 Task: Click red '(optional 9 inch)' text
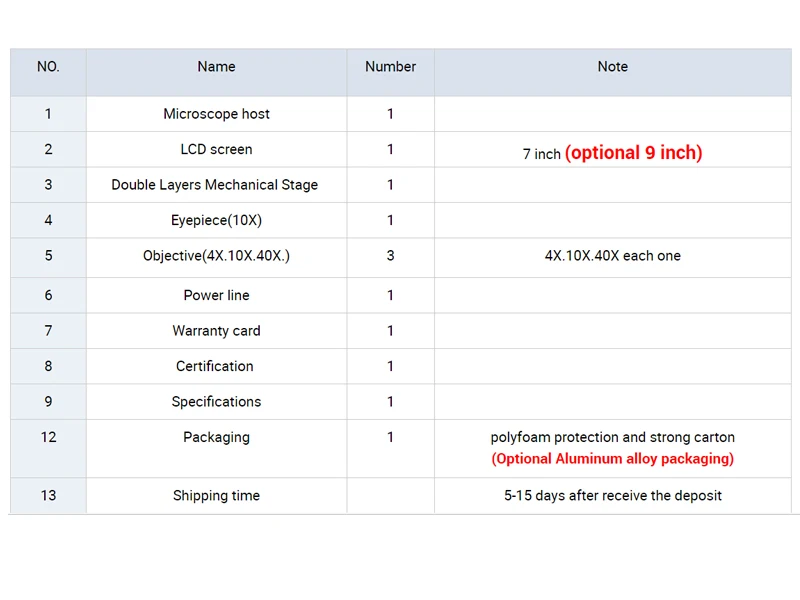click(x=634, y=153)
